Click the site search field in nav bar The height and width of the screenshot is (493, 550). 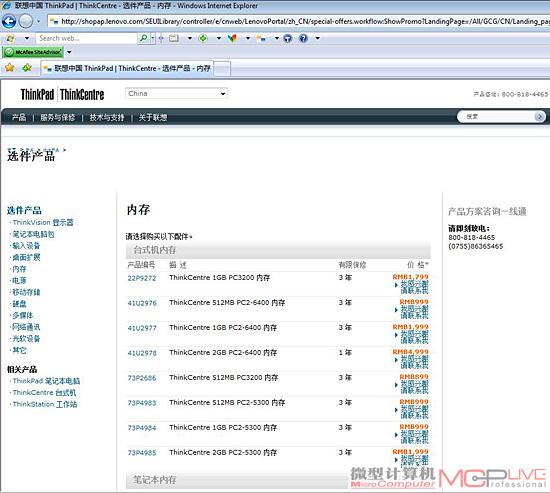pyautogui.click(x=496, y=116)
